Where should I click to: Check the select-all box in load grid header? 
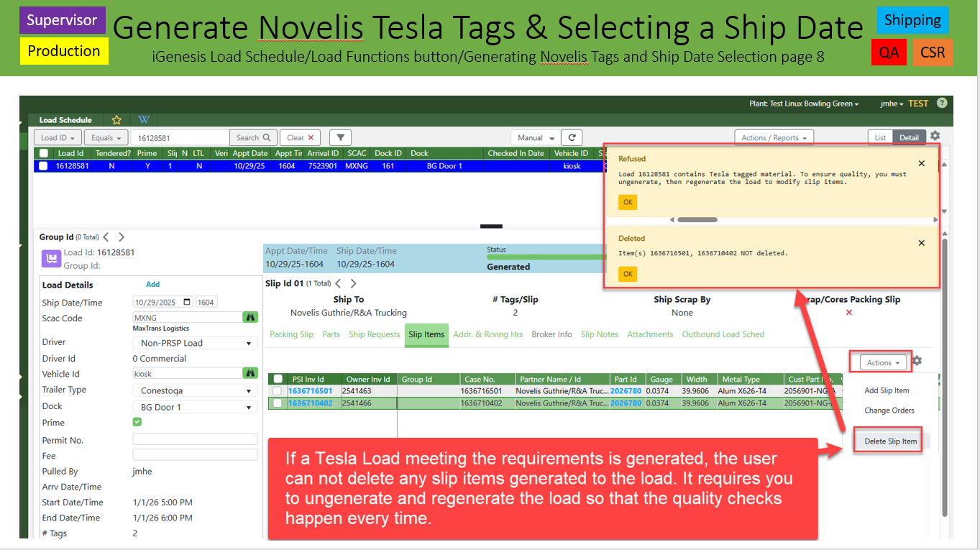(44, 153)
